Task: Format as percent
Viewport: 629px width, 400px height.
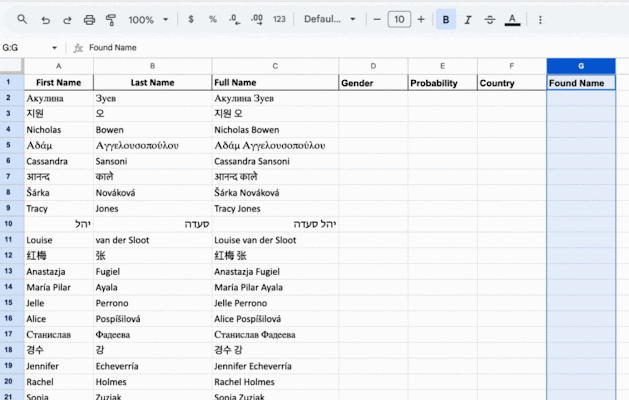Action: [x=213, y=19]
